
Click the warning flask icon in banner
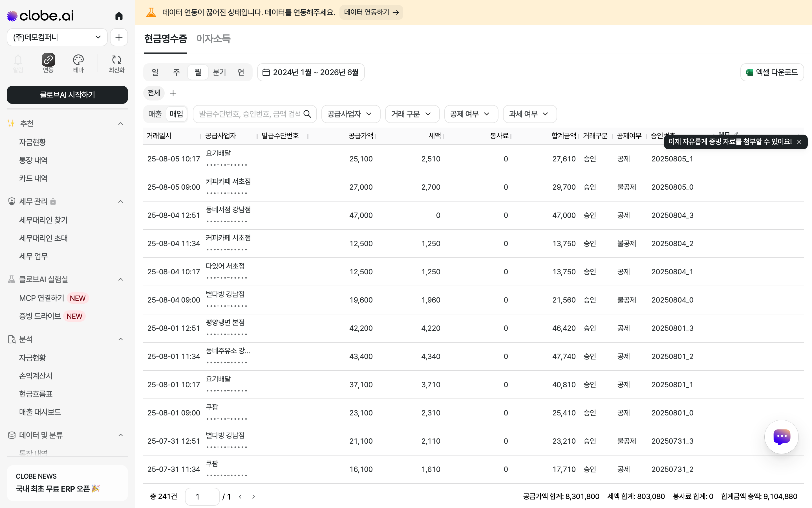tap(151, 12)
